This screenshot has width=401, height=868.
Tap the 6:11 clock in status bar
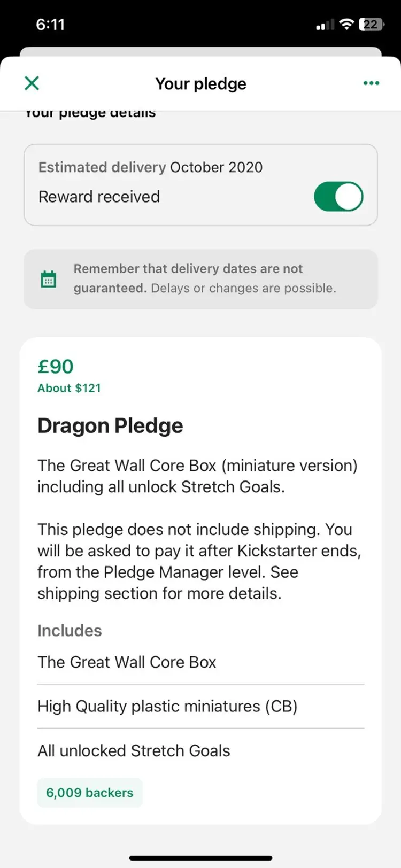click(x=50, y=25)
